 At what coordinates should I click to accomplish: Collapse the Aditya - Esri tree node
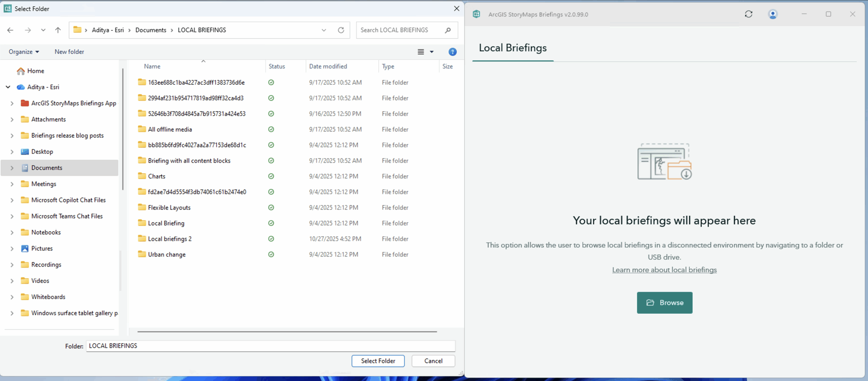click(8, 87)
